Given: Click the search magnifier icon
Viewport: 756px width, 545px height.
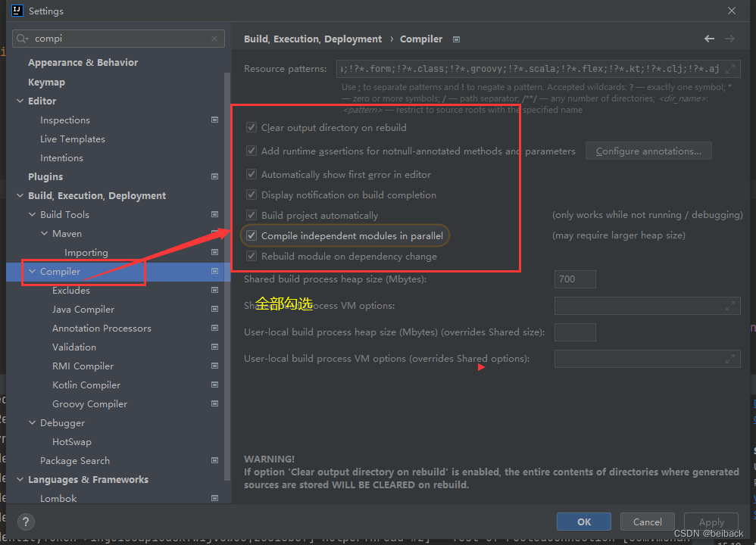Looking at the screenshot, I should (x=22, y=39).
